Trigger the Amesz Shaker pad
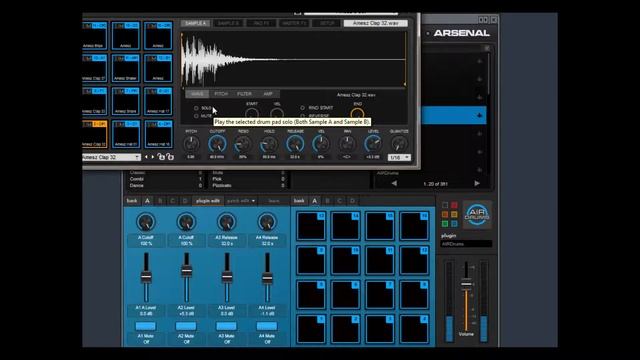This screenshot has width=640, height=360. pos(126,68)
